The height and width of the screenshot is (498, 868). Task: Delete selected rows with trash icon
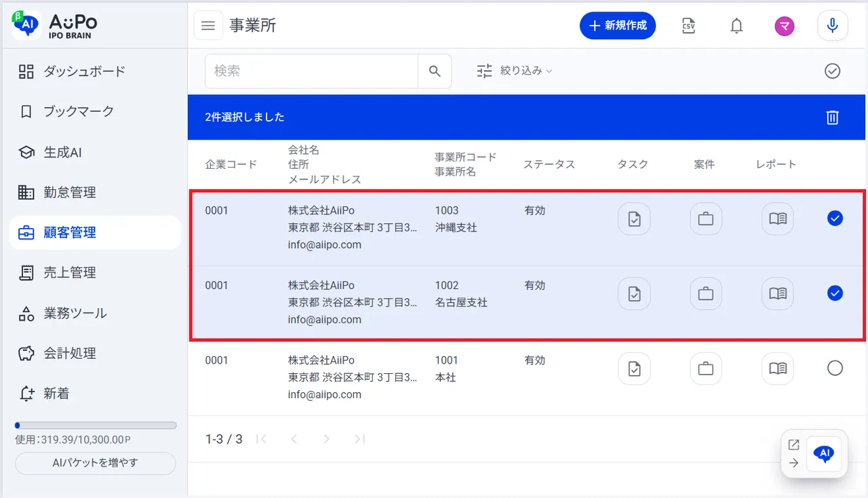(x=833, y=117)
